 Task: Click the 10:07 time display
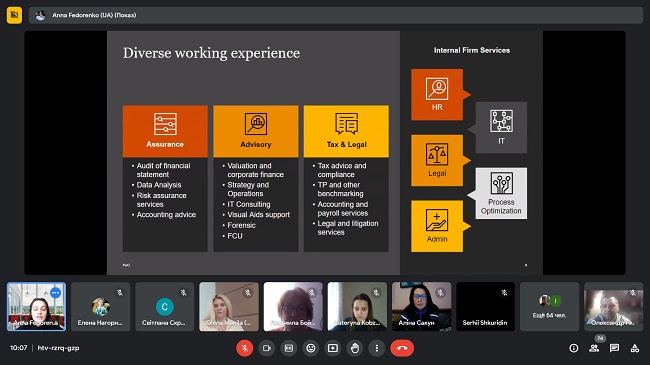19,348
